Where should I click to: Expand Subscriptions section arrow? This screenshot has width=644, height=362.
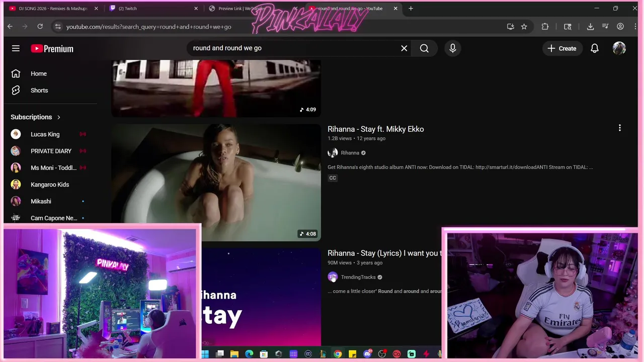click(58, 117)
